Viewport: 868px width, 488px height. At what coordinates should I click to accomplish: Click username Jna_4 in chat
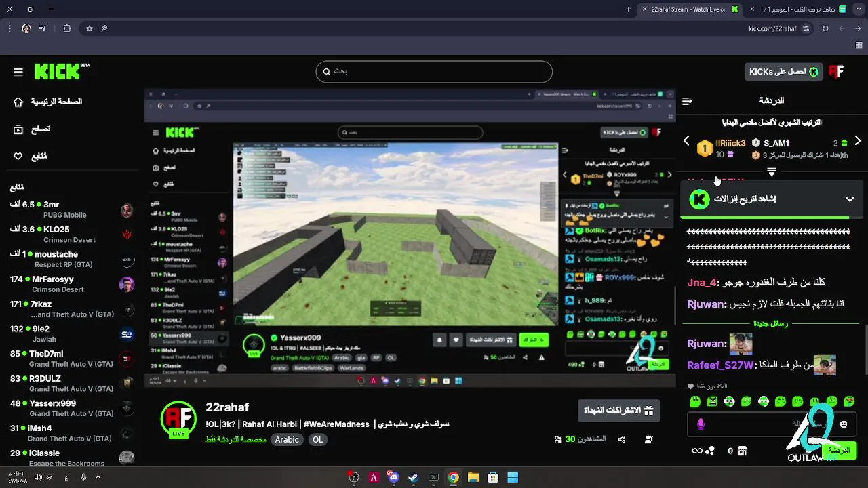(702, 283)
